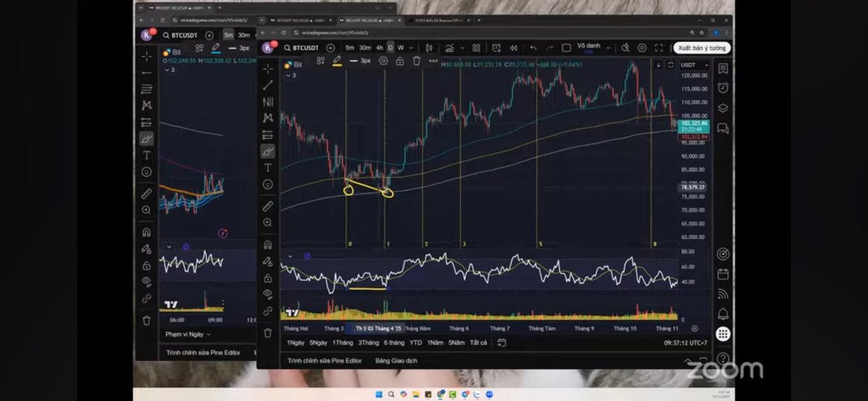
Task: Toggle the lock in floating drawing toolbar
Action: (x=399, y=61)
